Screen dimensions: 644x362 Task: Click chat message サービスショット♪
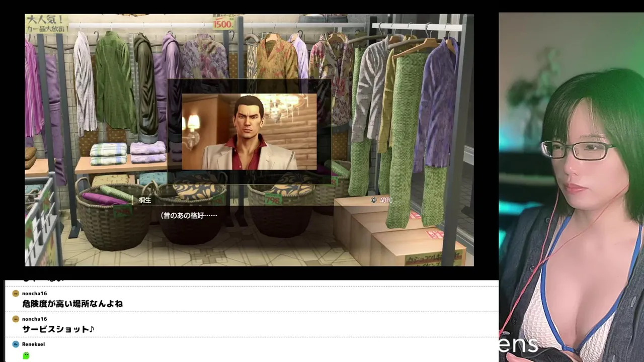pyautogui.click(x=58, y=329)
